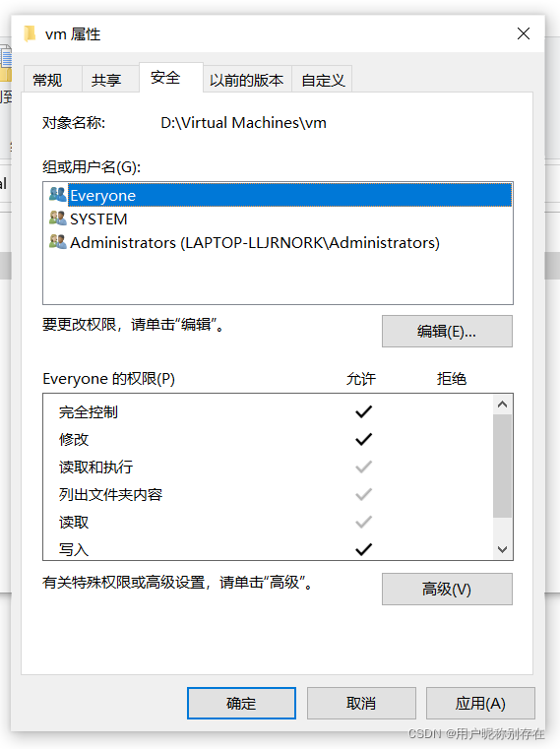The width and height of the screenshot is (560, 749).
Task: Open advanced settings with 高级(V)
Action: 447,589
